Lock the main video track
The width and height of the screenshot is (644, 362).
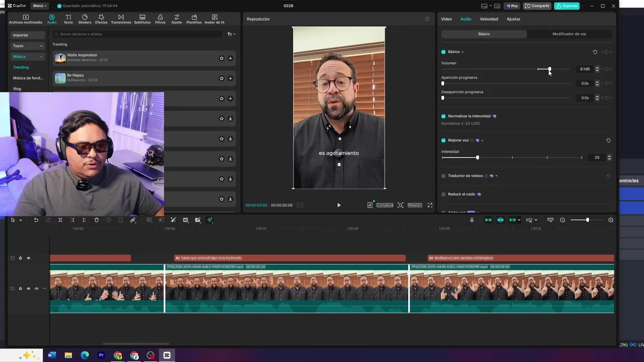(20, 289)
